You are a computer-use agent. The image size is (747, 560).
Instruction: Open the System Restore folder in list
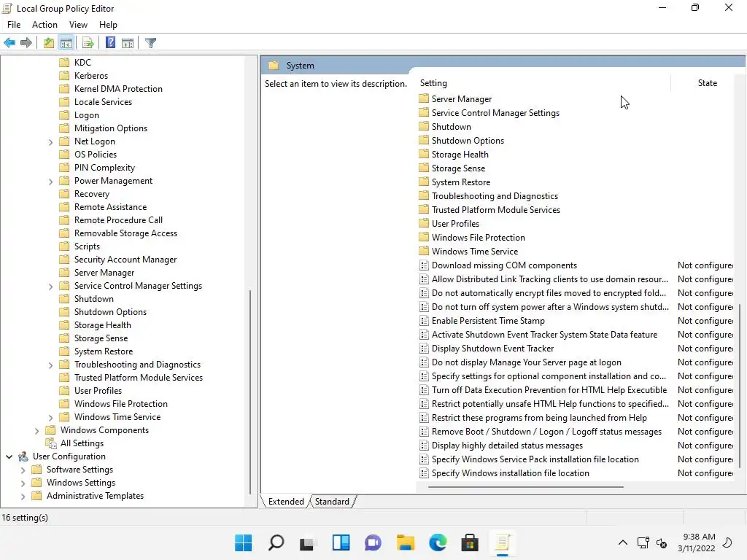(x=461, y=182)
